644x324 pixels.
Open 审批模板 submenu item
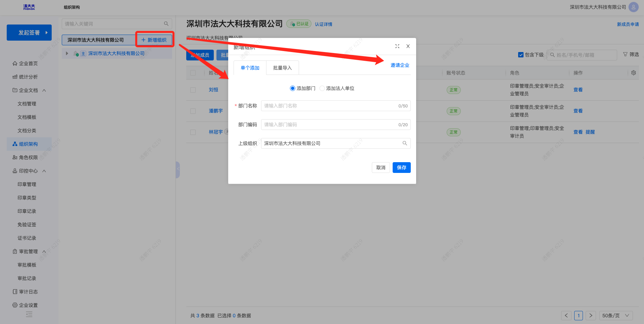[x=27, y=265]
